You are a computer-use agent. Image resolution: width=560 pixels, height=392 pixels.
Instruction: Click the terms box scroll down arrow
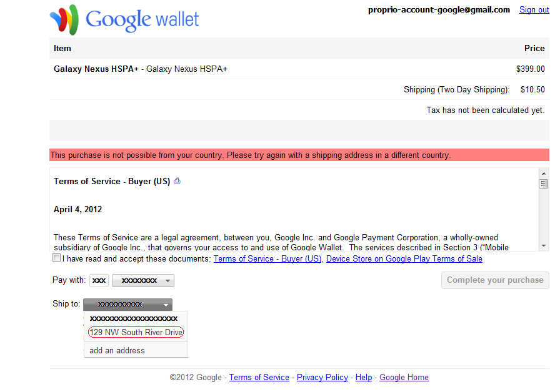coord(544,246)
